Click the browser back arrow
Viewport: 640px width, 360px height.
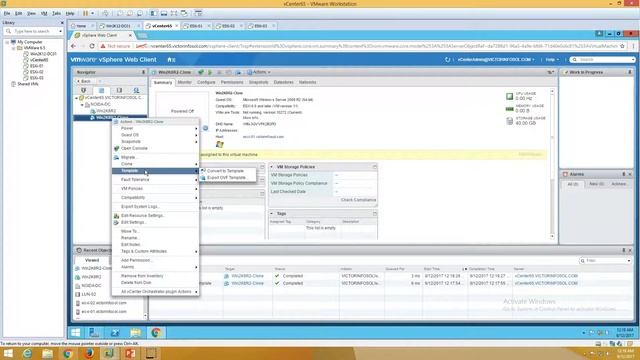point(73,46)
